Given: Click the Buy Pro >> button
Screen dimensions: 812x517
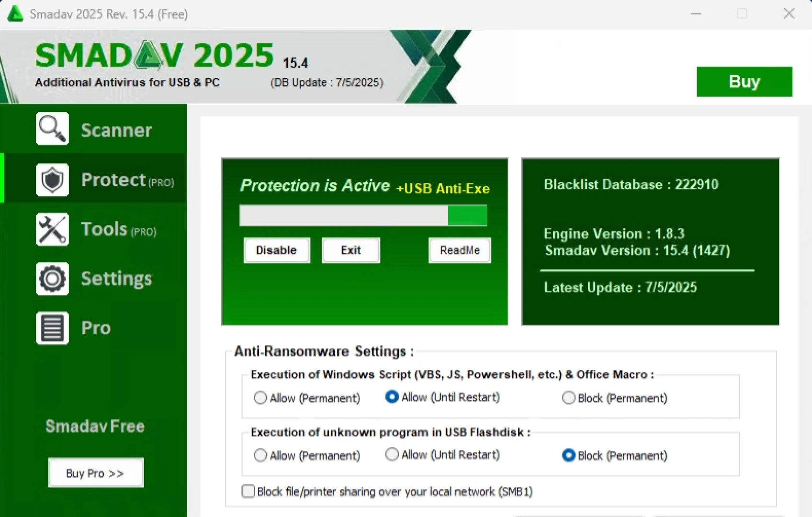Looking at the screenshot, I should pyautogui.click(x=96, y=473).
